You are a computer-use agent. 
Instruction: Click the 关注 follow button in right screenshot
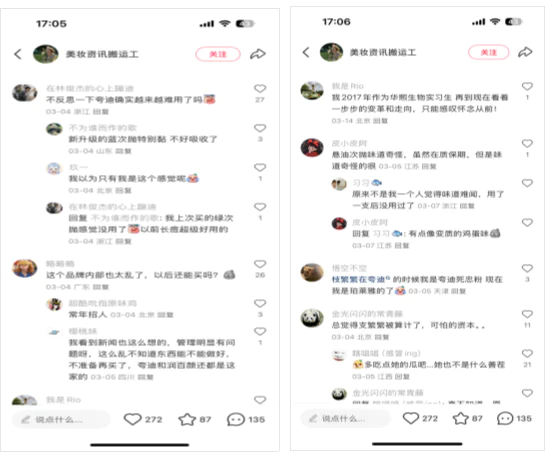[489, 52]
